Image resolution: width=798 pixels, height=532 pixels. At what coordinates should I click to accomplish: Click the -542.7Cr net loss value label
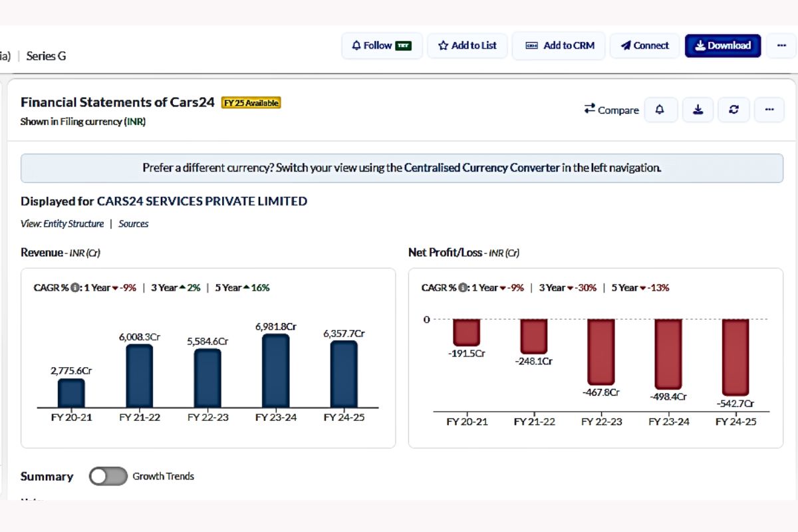(735, 404)
